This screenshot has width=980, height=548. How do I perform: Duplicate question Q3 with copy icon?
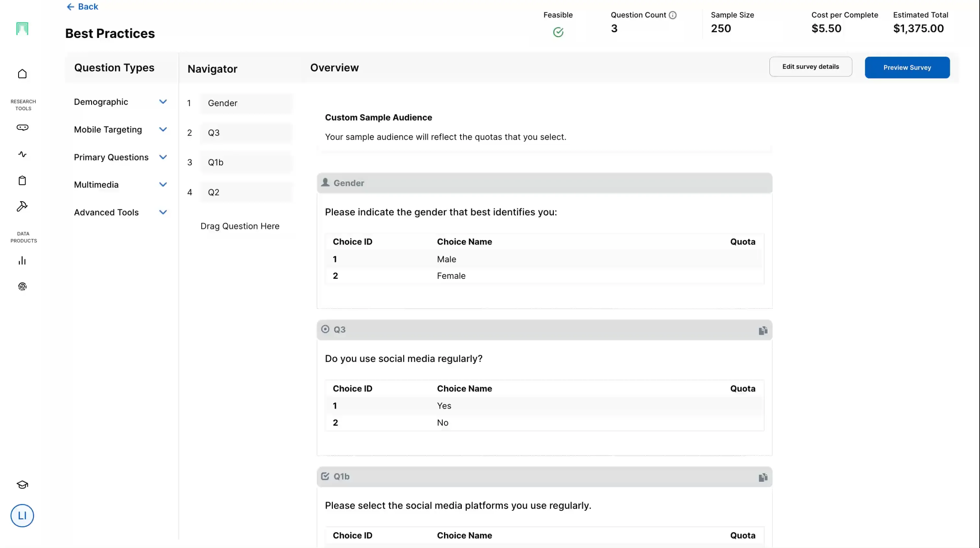coord(763,330)
